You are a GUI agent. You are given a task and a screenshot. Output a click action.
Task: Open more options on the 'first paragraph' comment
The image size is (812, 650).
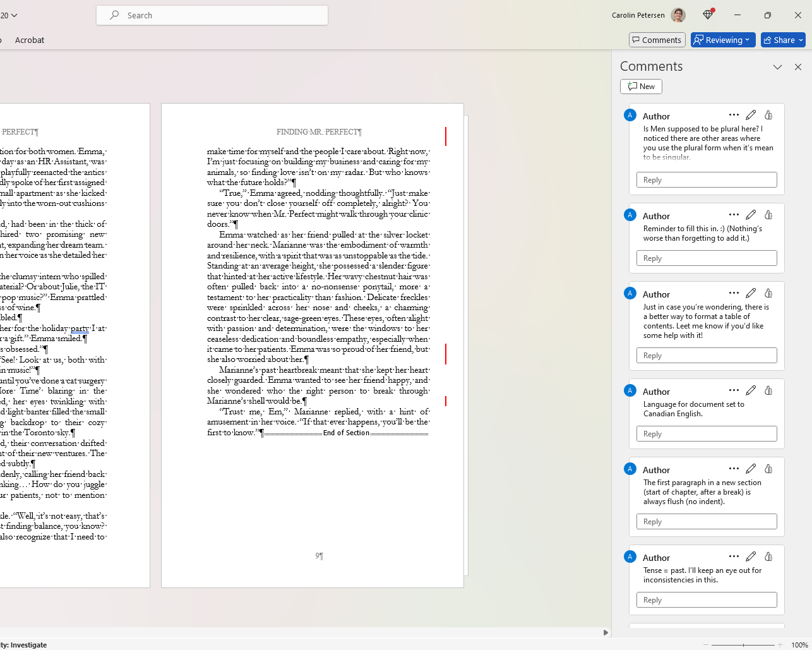(x=734, y=469)
